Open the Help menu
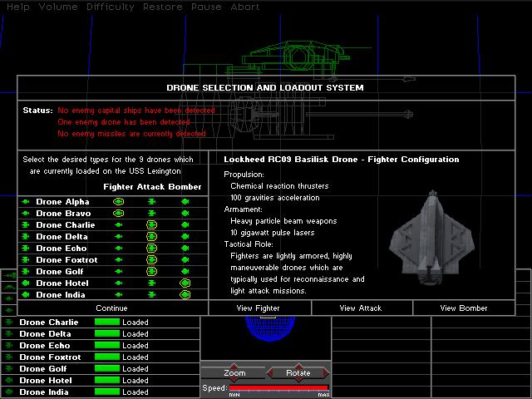This screenshot has width=532, height=399. (18, 7)
